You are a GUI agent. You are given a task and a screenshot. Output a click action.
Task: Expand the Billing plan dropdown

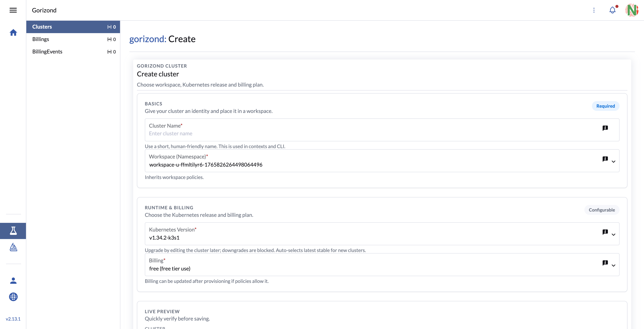pos(614,265)
